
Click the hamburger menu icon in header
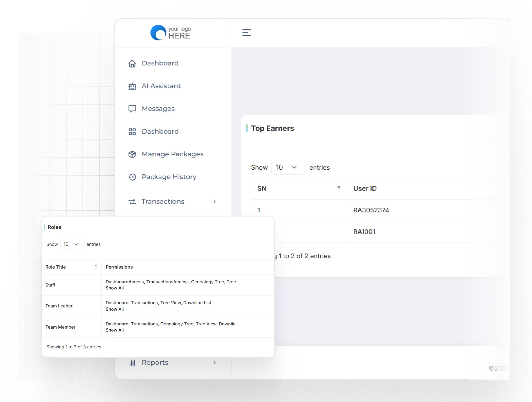(x=246, y=33)
